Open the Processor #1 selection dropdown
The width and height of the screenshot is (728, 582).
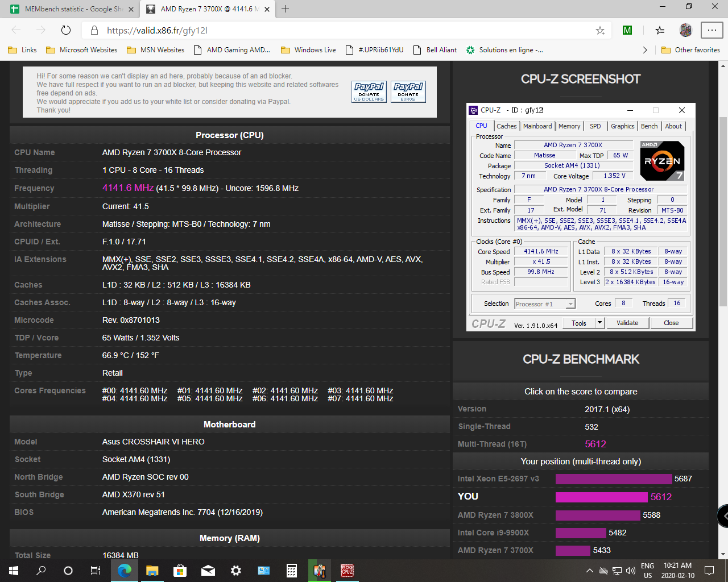[545, 304]
